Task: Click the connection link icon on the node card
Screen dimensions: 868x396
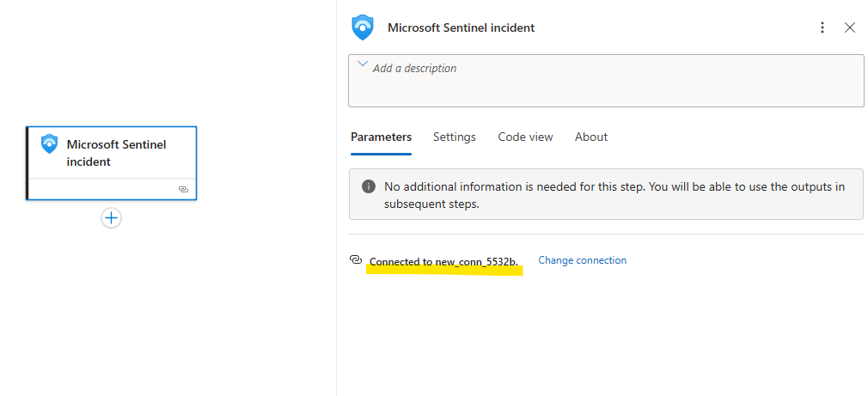Action: (183, 189)
